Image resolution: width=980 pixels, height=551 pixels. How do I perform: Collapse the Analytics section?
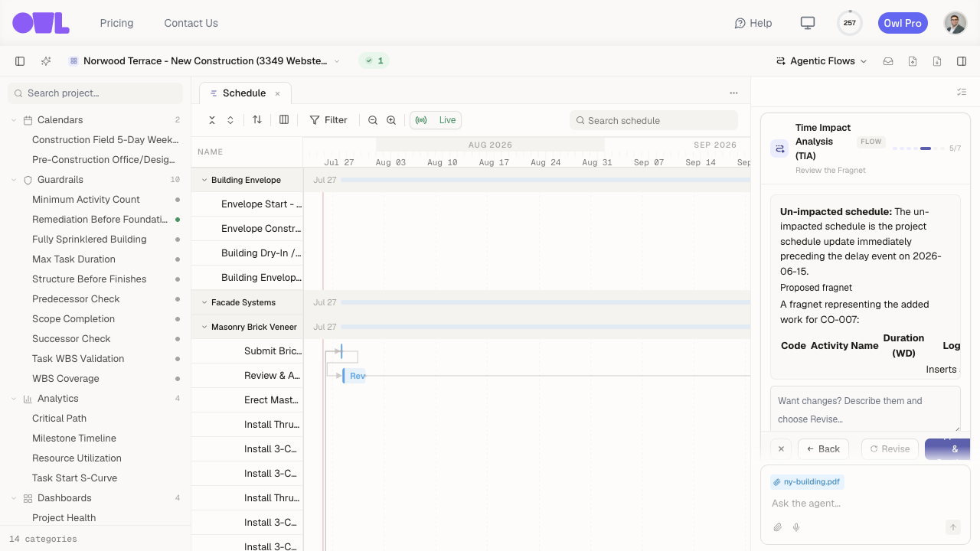[x=14, y=399]
